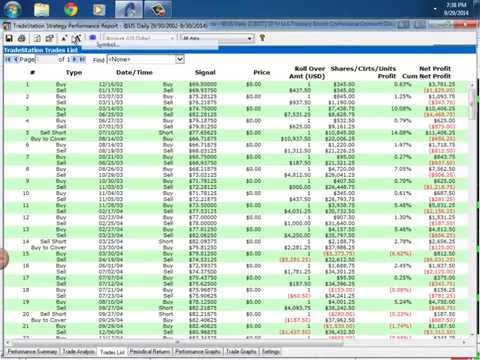Image resolution: width=480 pixels, height=360 pixels.
Task: Open the Performance Graphs tab
Action: click(198, 351)
